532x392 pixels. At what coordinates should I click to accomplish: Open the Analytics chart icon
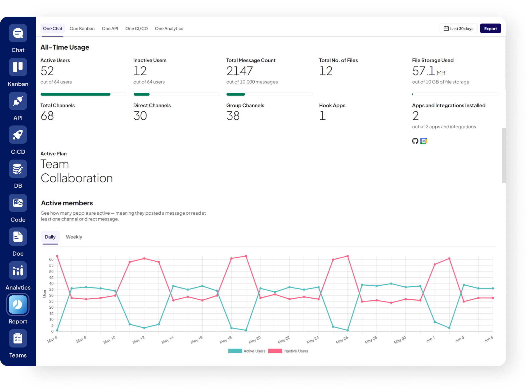pyautogui.click(x=18, y=271)
